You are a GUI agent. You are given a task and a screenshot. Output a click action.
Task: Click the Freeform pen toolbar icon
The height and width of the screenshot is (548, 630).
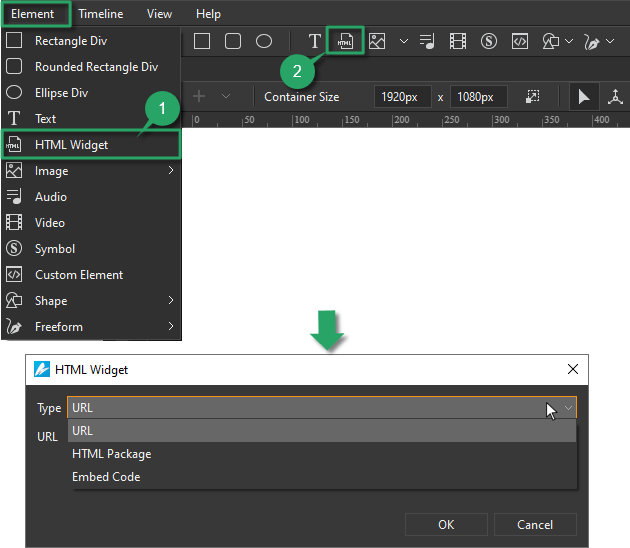coord(592,41)
